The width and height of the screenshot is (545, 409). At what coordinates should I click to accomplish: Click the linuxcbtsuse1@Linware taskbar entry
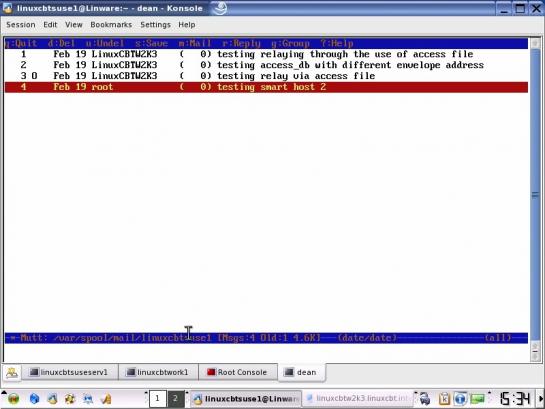pyautogui.click(x=245, y=399)
